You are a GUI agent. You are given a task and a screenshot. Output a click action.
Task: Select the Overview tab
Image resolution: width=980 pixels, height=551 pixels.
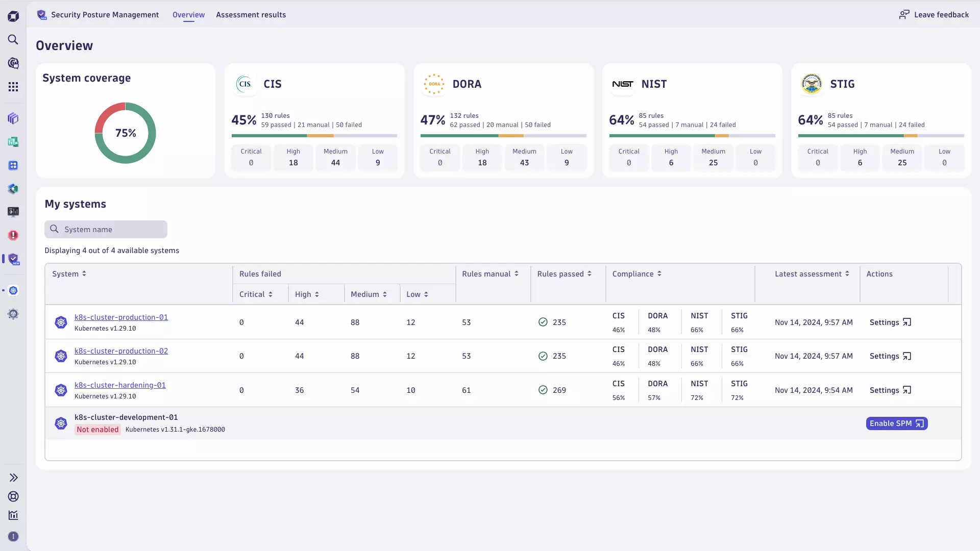coord(188,15)
